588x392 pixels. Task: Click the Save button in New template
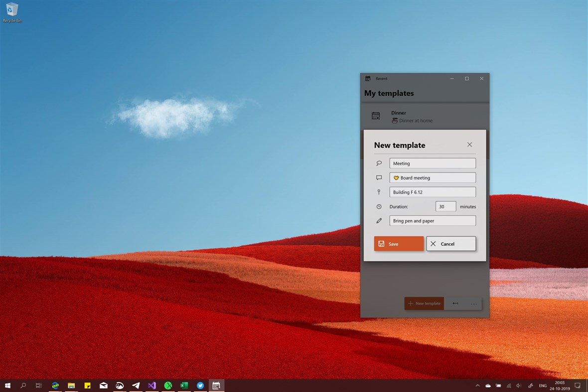pos(399,244)
